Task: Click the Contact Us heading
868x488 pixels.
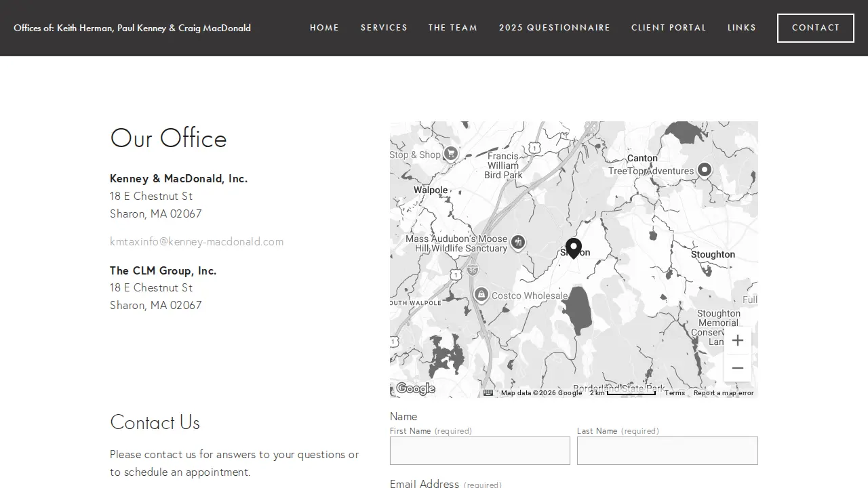Action: tap(155, 422)
